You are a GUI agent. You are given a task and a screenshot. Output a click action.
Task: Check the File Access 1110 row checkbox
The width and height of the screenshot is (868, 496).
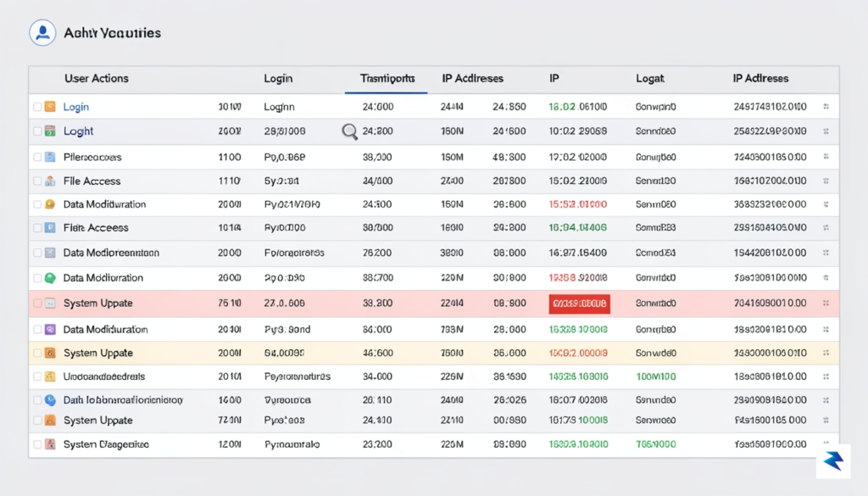click(x=37, y=181)
